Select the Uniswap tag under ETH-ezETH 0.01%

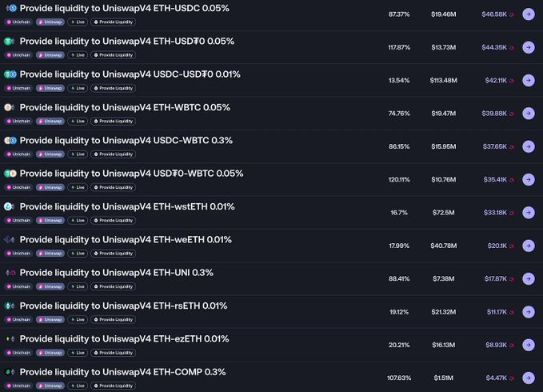(50, 353)
